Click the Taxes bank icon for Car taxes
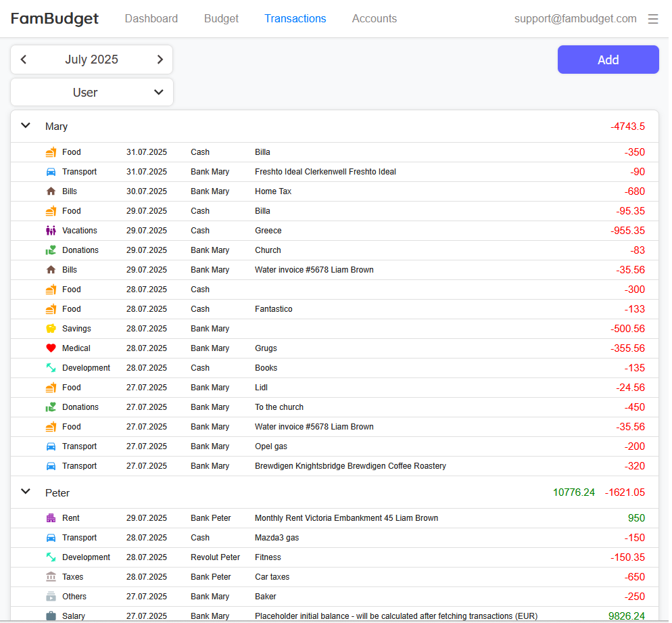 51,577
